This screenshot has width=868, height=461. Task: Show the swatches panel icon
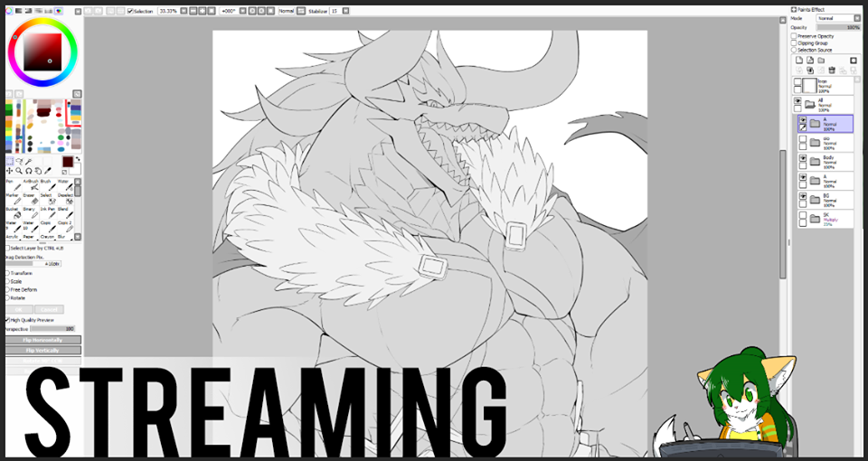click(x=59, y=11)
